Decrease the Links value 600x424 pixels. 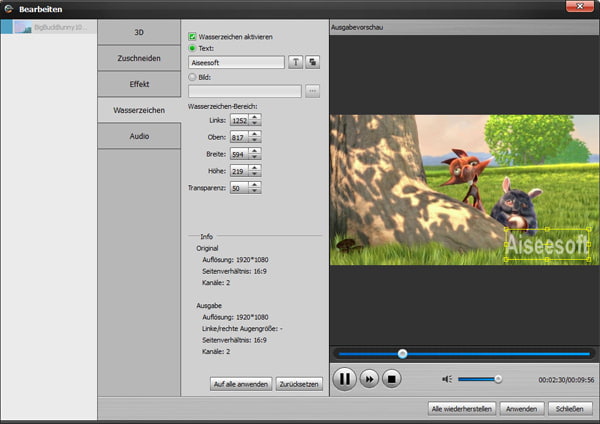[255, 123]
